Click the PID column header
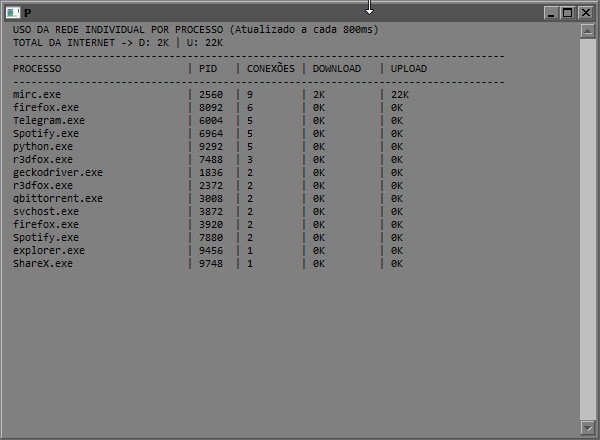Image resolution: width=600 pixels, height=440 pixels. pyautogui.click(x=208, y=68)
